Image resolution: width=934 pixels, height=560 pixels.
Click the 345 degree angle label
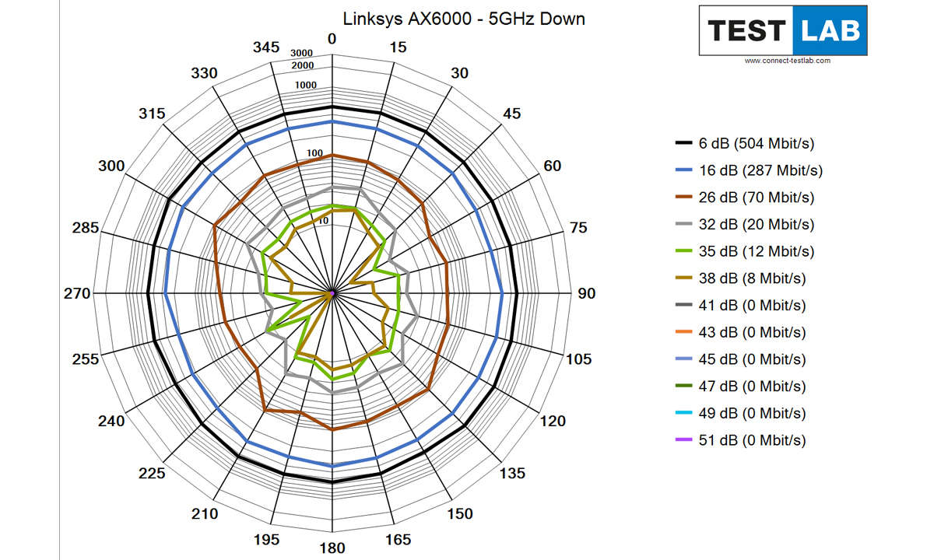tap(266, 47)
